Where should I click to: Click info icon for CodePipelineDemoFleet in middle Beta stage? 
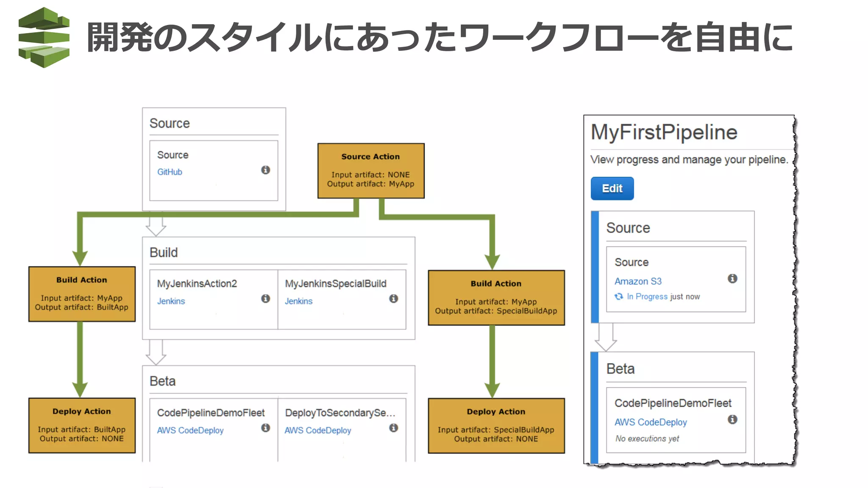(265, 428)
